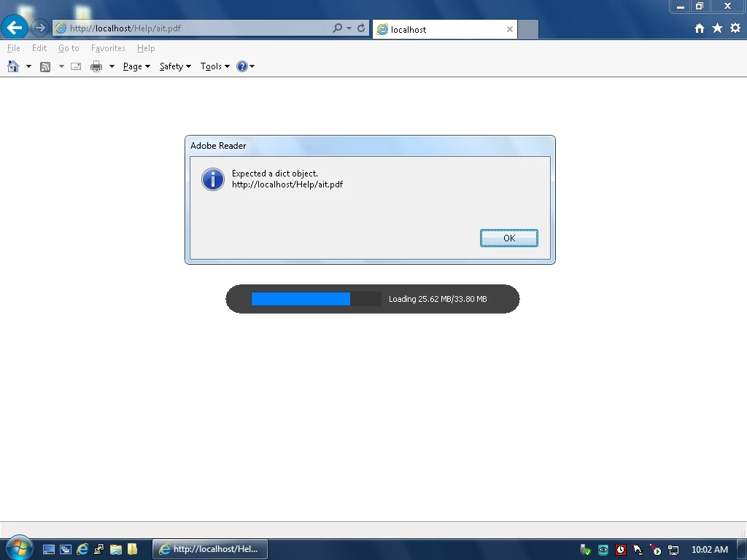The image size is (747, 560).
Task: Click the teal eye tray icon
Action: pos(603,550)
